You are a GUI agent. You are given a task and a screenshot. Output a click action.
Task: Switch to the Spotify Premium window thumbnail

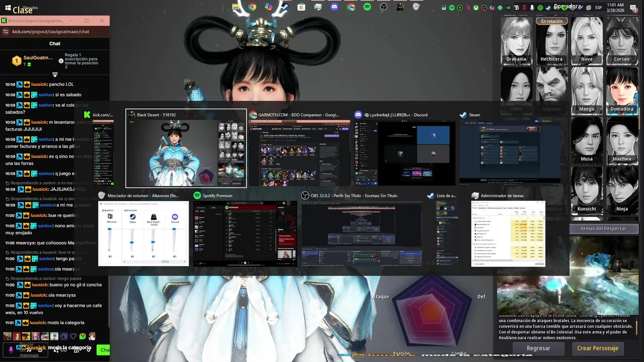pos(245,229)
